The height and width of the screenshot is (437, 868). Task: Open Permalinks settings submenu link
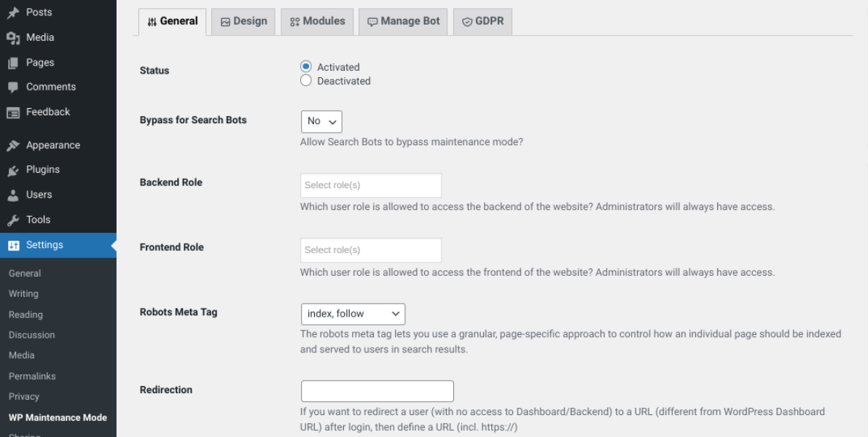(x=32, y=376)
